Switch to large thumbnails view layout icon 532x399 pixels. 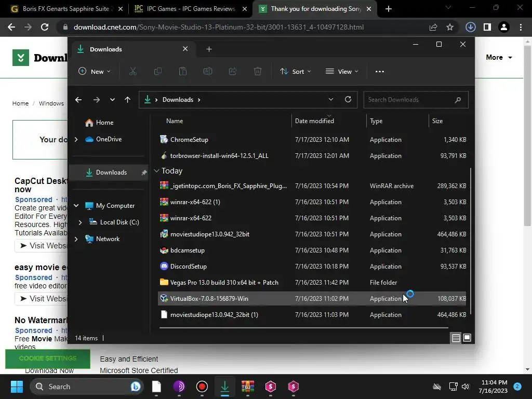467,338
